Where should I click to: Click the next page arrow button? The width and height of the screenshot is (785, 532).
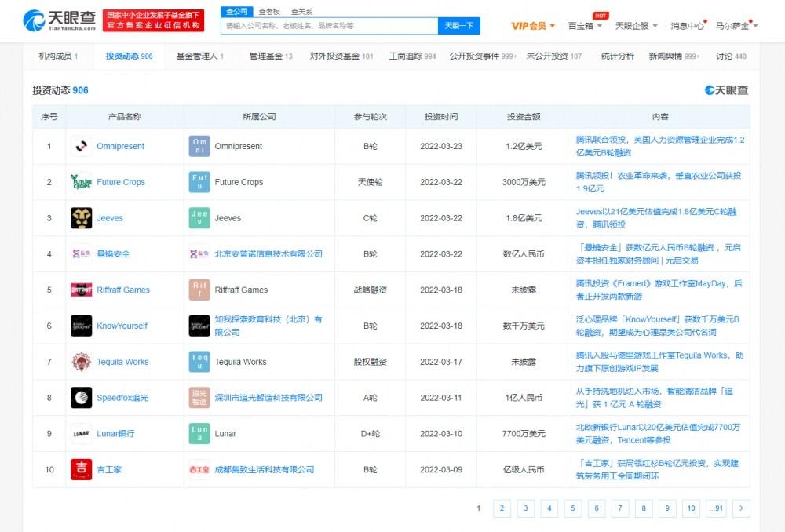pyautogui.click(x=740, y=508)
